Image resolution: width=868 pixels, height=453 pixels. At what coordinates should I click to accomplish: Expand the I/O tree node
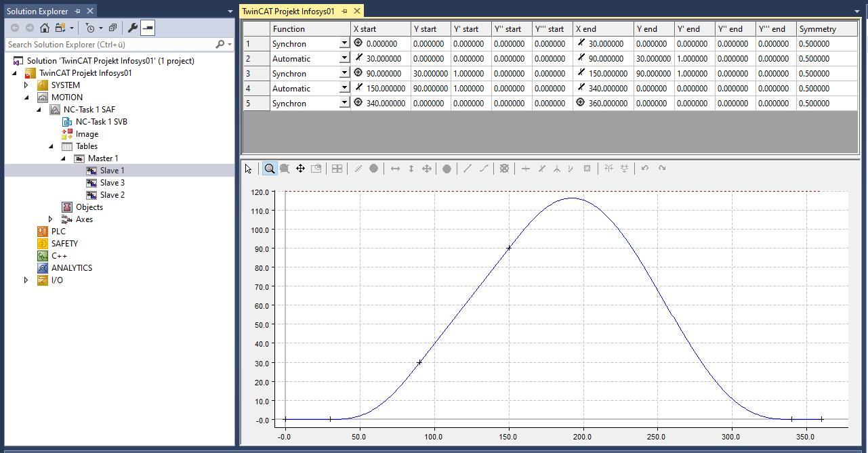pyautogui.click(x=27, y=280)
